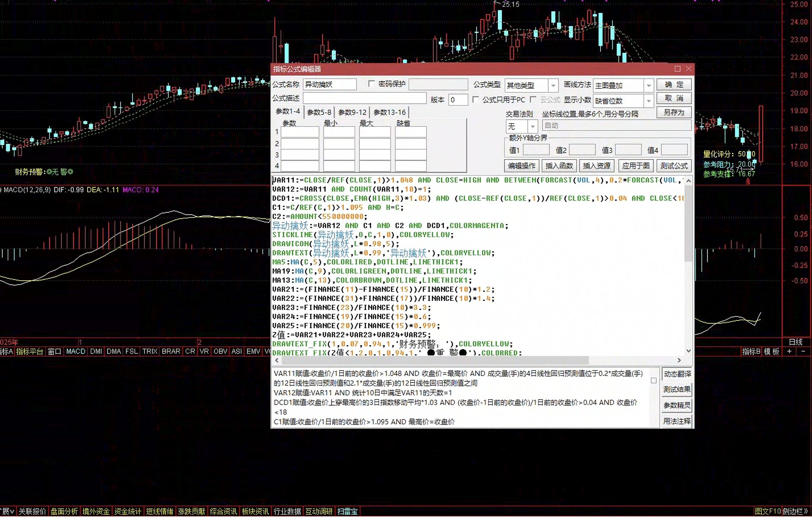The height and width of the screenshot is (518, 812).
Task: Open the 交易法则 dropdown showing 无
Action: click(x=533, y=126)
